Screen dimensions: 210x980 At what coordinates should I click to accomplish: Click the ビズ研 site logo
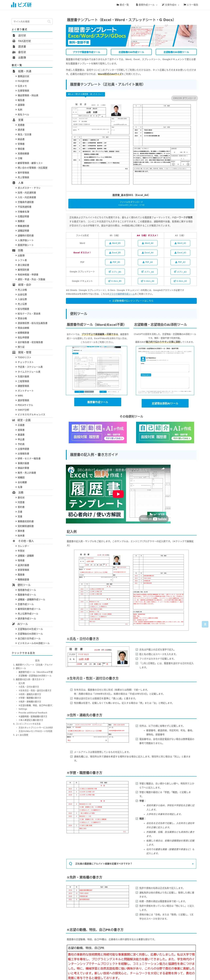click(x=21, y=5)
